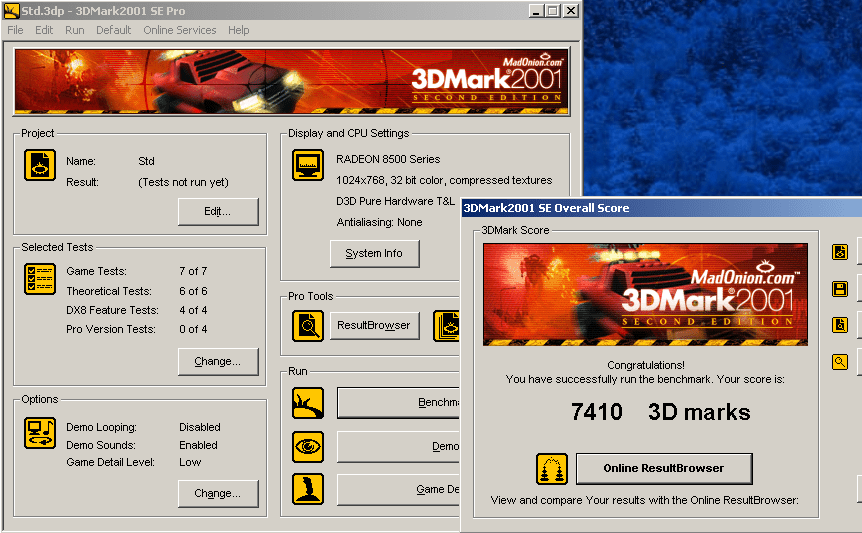Launch the Game Demo button
This screenshot has width=862, height=533.
[398, 489]
